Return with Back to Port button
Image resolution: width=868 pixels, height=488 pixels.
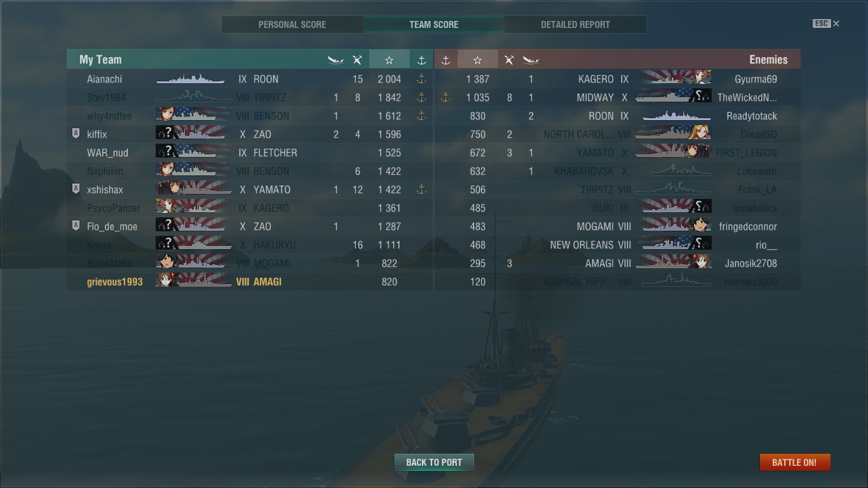coord(434,462)
